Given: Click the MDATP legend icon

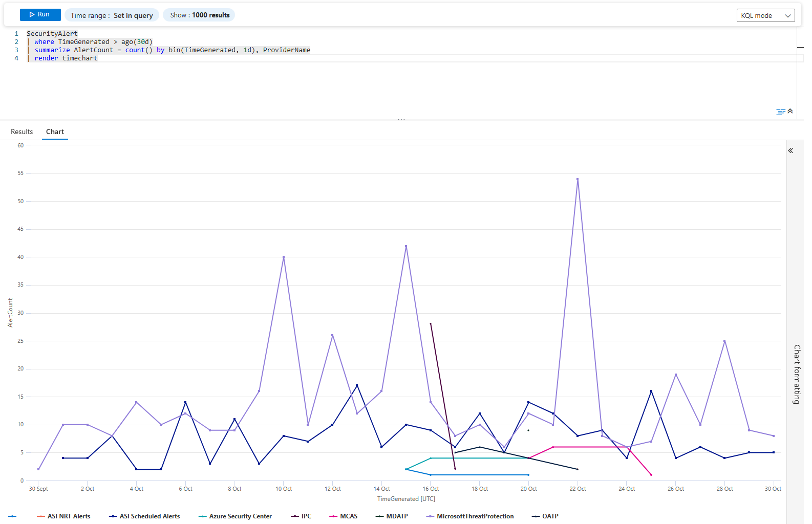Looking at the screenshot, I should click(379, 516).
